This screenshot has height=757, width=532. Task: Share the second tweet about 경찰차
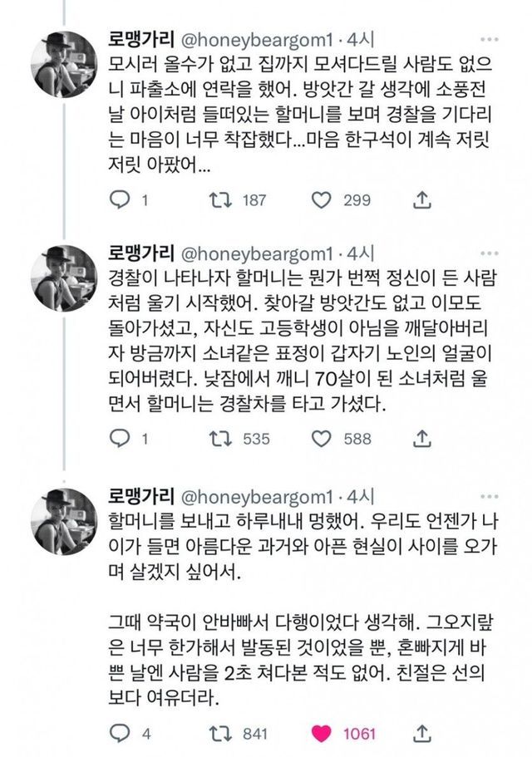[421, 437]
